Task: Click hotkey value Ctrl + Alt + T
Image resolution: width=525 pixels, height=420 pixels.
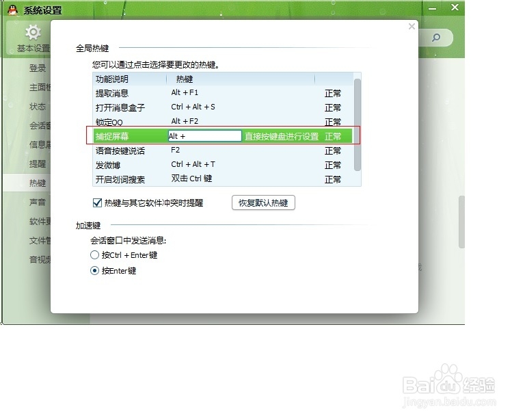Action: [x=193, y=164]
